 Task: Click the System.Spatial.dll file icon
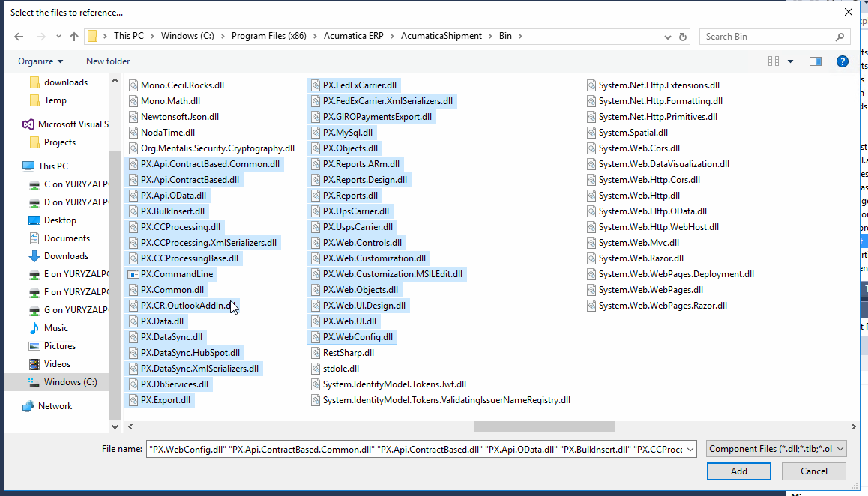coord(591,133)
